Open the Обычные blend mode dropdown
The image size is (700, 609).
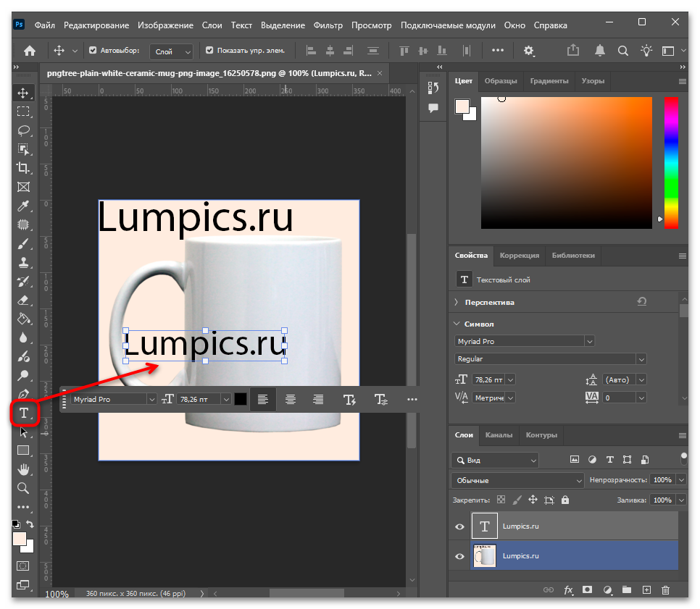tap(517, 481)
